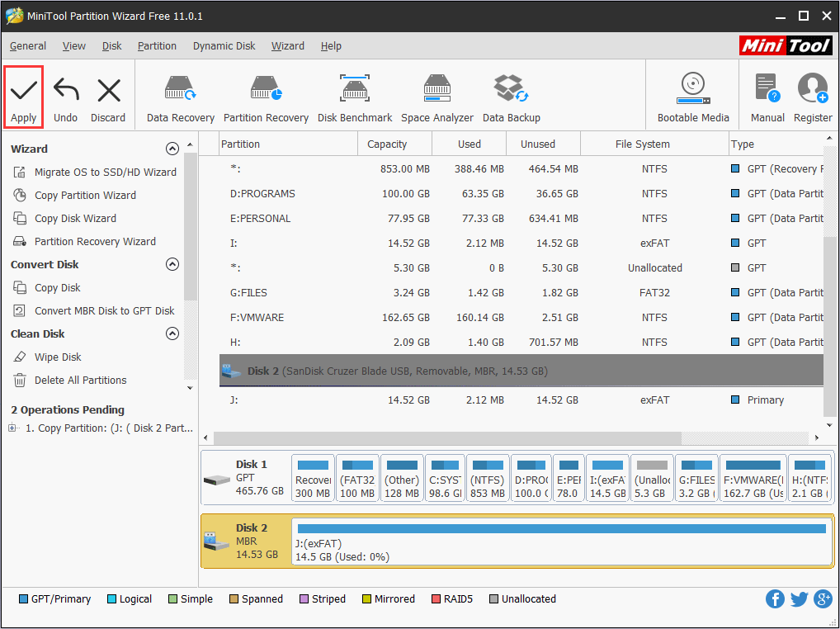Select D:PROGRAMS partition row
This screenshot has width=840, height=629.
[521, 193]
